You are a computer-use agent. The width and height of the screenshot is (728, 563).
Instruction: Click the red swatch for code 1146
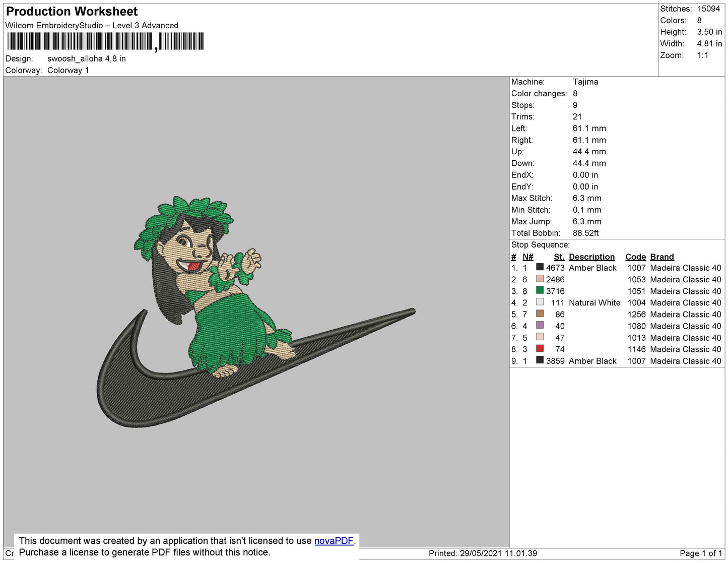click(x=540, y=349)
